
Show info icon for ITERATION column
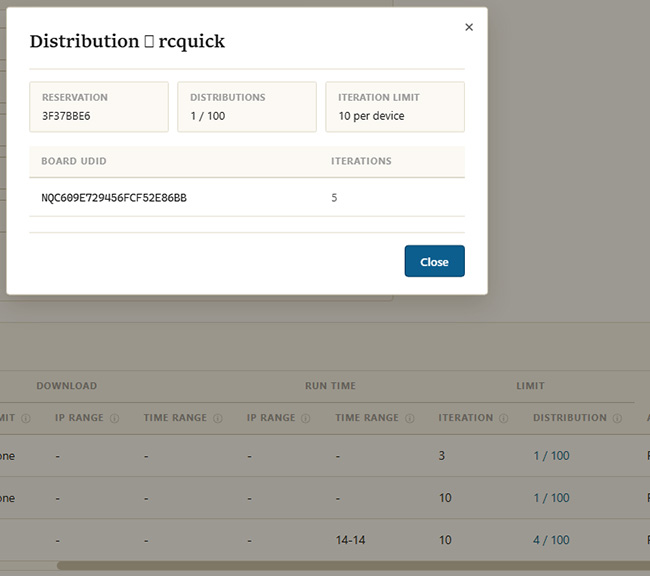(503, 418)
